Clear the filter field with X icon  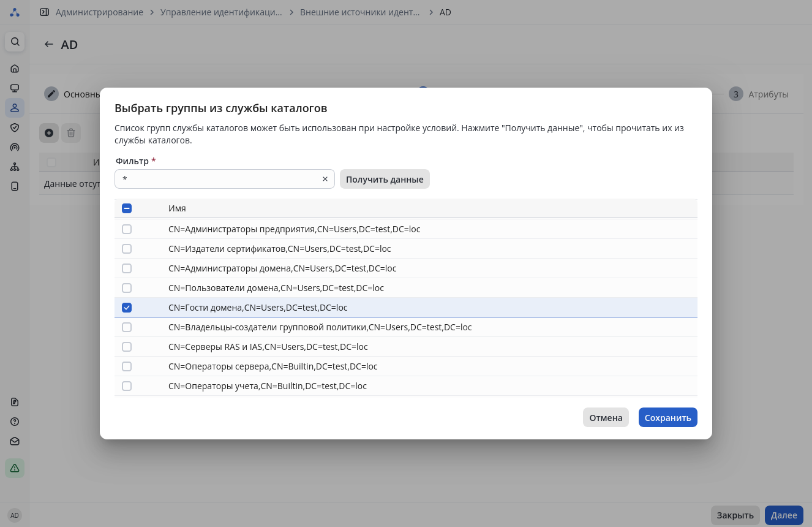[x=325, y=179]
